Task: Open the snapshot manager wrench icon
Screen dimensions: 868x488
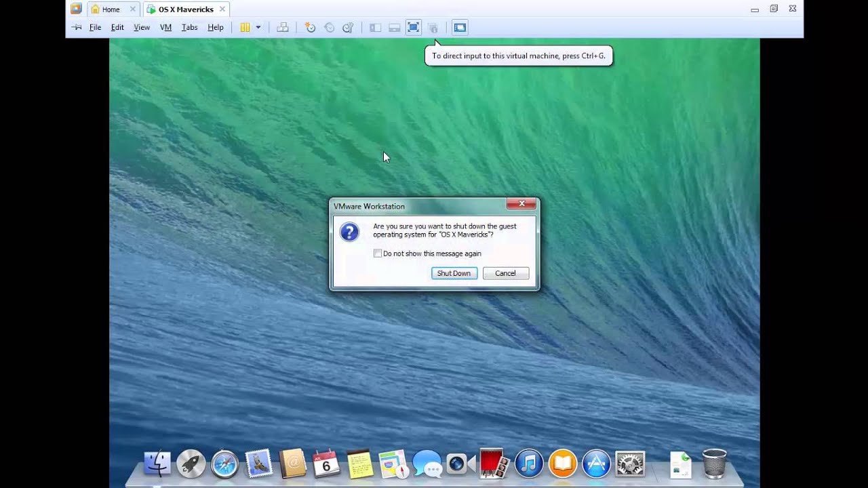Action: click(x=348, y=28)
